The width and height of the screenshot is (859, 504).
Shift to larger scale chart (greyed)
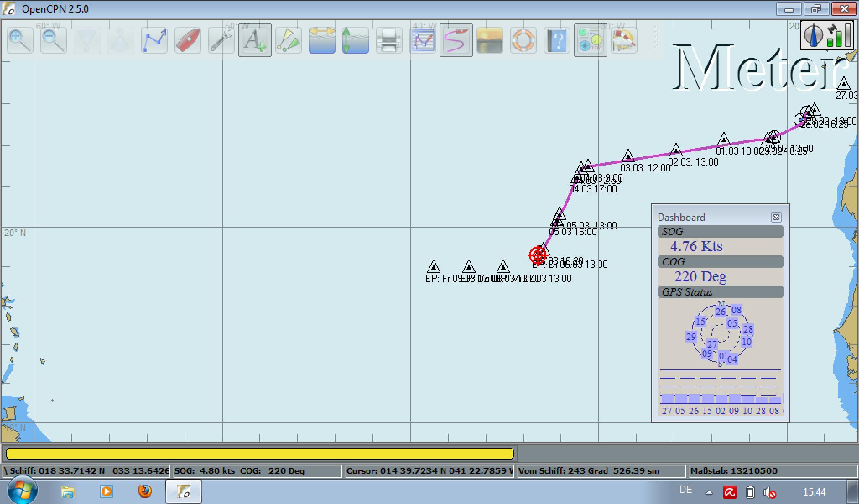click(87, 40)
